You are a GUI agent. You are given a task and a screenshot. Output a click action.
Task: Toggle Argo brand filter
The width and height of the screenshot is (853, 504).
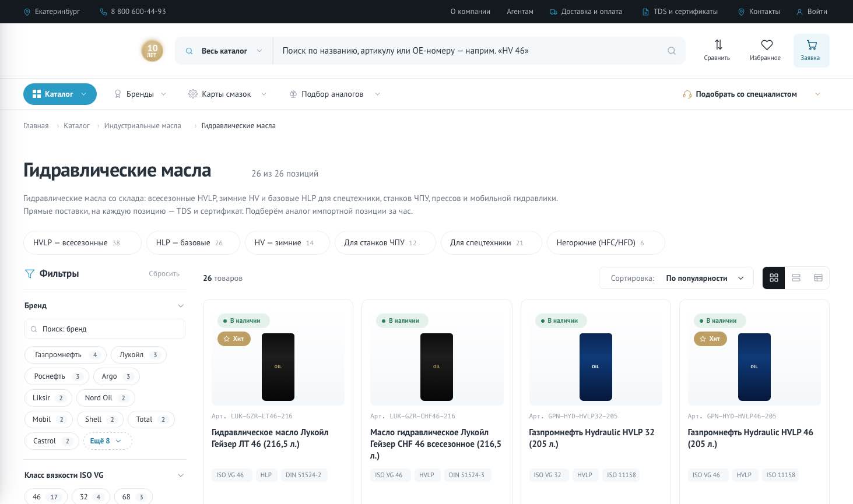click(x=116, y=376)
